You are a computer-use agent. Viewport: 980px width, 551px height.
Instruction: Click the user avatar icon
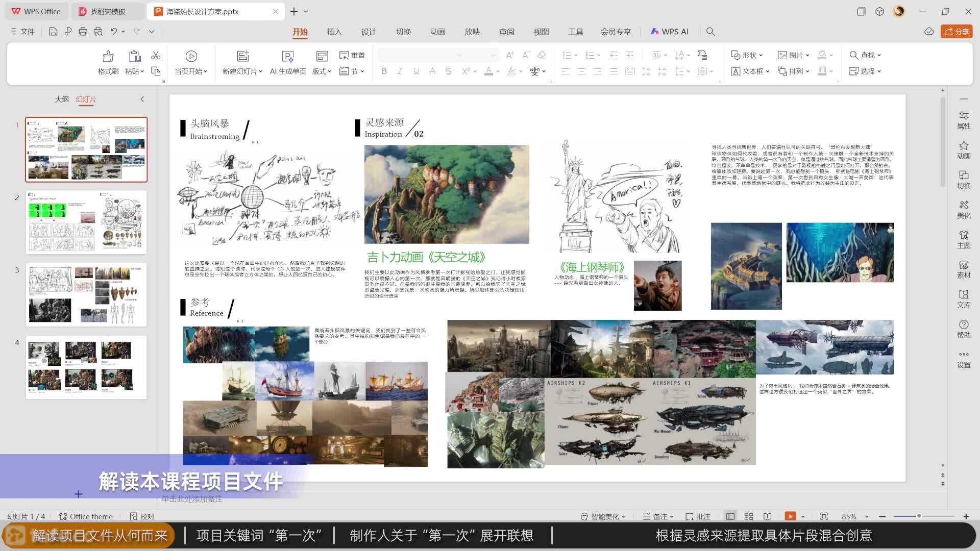pos(899,11)
